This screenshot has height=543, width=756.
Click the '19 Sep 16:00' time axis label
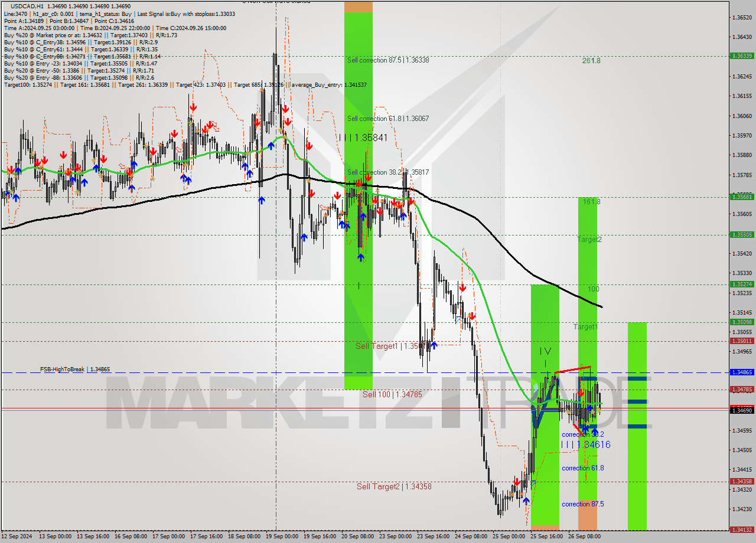[x=320, y=537]
